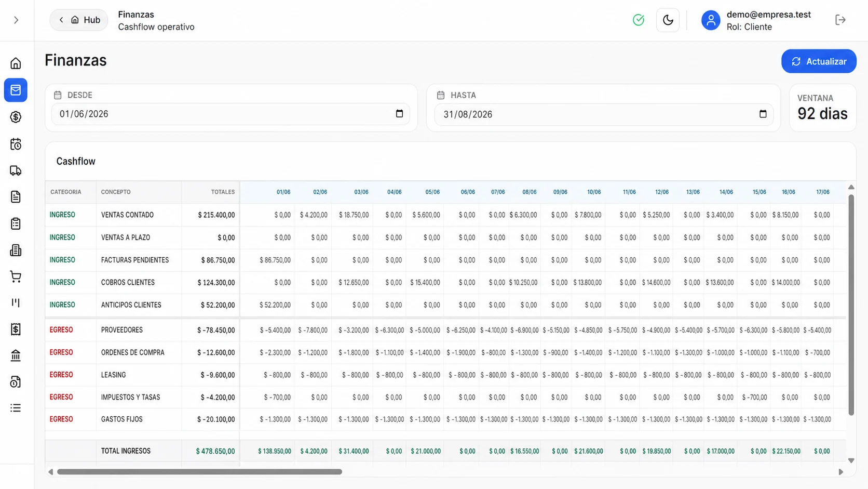Open the bulleted list sidebar icon

pos(16,408)
